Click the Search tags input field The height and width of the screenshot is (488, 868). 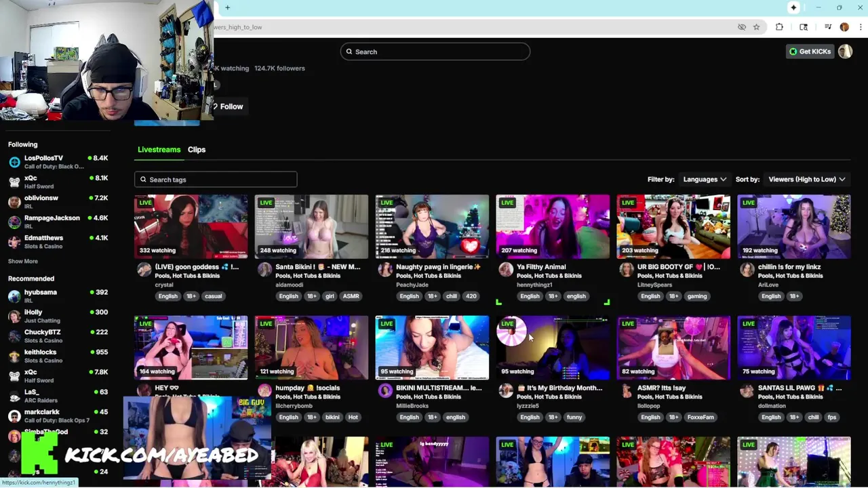[x=216, y=180]
